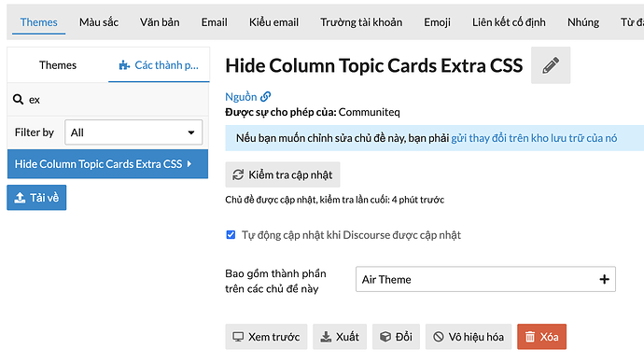Open the Liên kết cố định tab
644x362 pixels.
click(509, 22)
